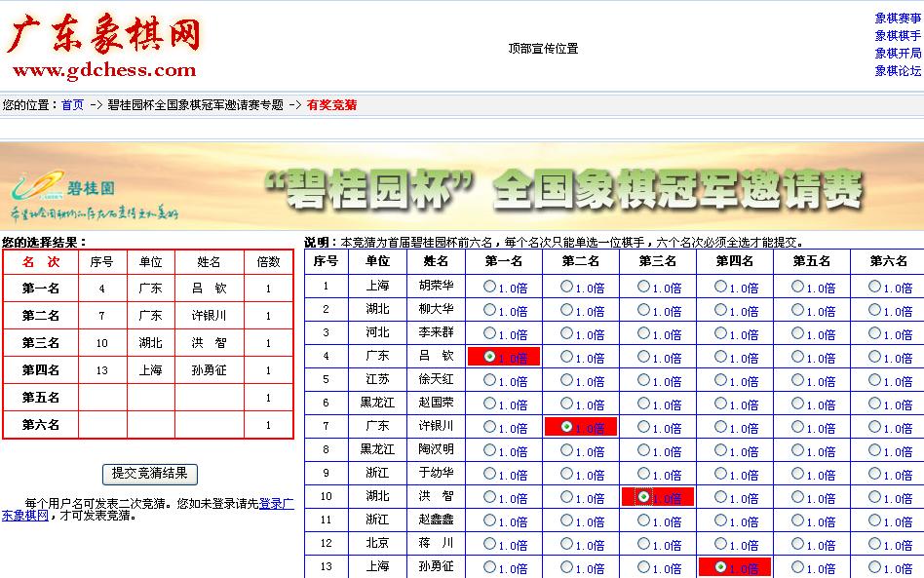The width and height of the screenshot is (924, 578).
Task: Click selected 许银川 第二名 radio
Action: [566, 426]
